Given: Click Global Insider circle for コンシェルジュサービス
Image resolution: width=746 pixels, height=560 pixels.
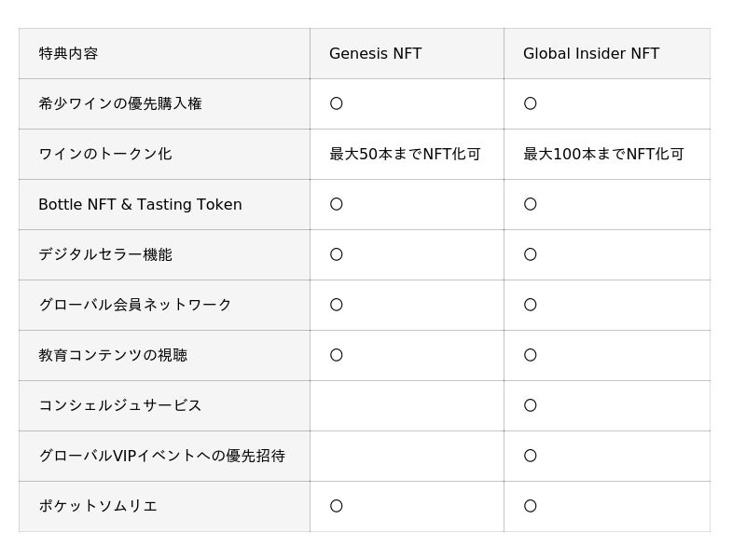Looking at the screenshot, I should (531, 406).
